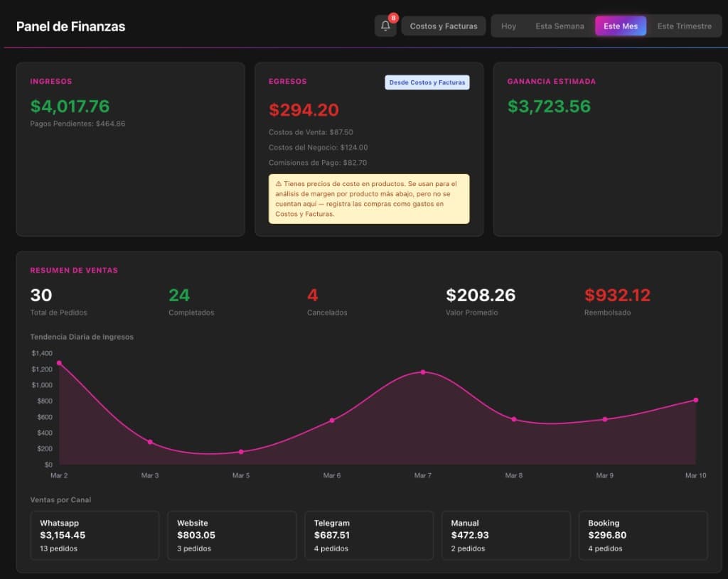Click the Mar 7 peak point on the chart
728x579 pixels.
click(x=423, y=371)
